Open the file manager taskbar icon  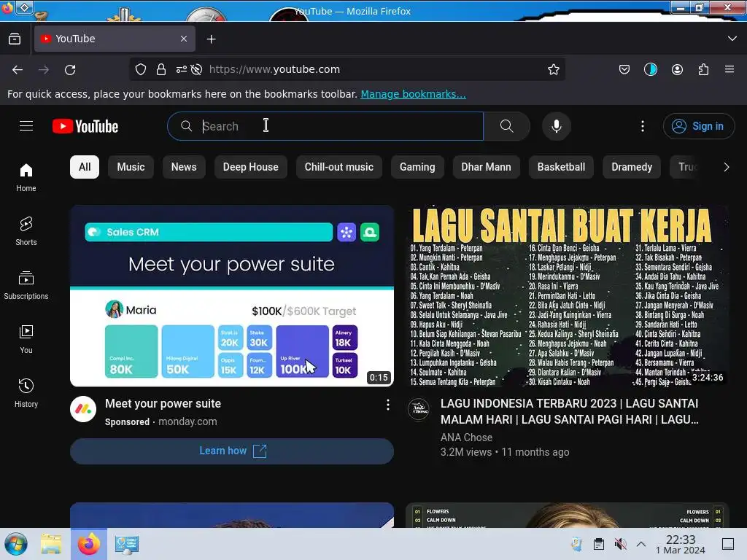click(51, 544)
